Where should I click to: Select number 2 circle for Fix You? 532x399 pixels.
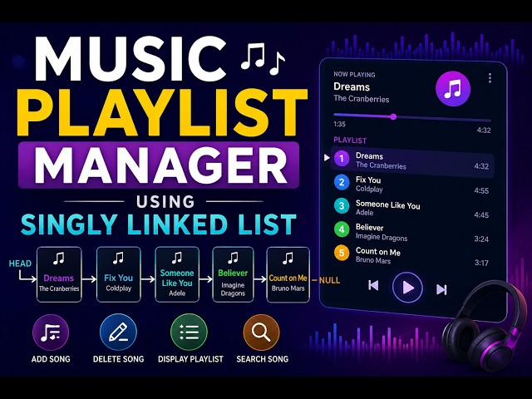pos(342,183)
